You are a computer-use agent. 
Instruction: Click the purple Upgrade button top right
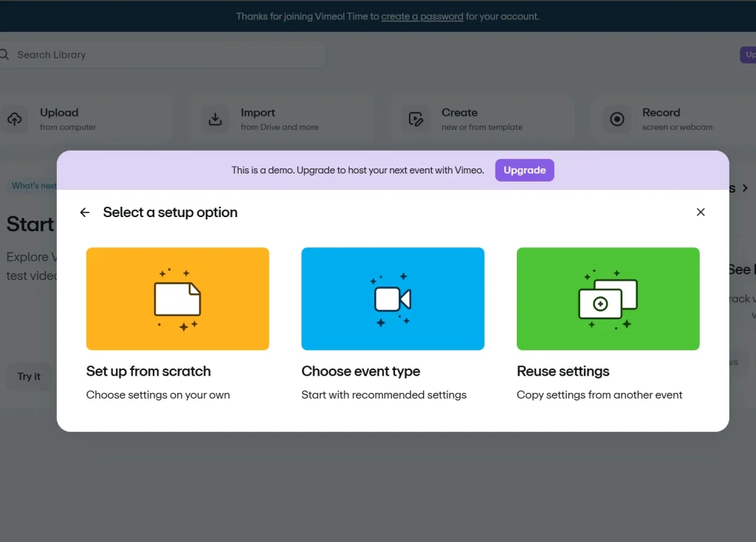click(749, 54)
